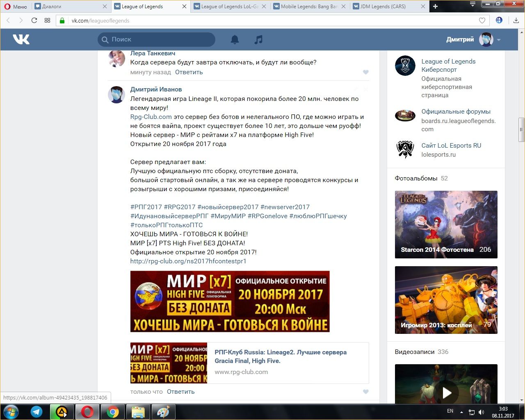
Task: Reply to the 'только что' comment
Action: (180, 392)
